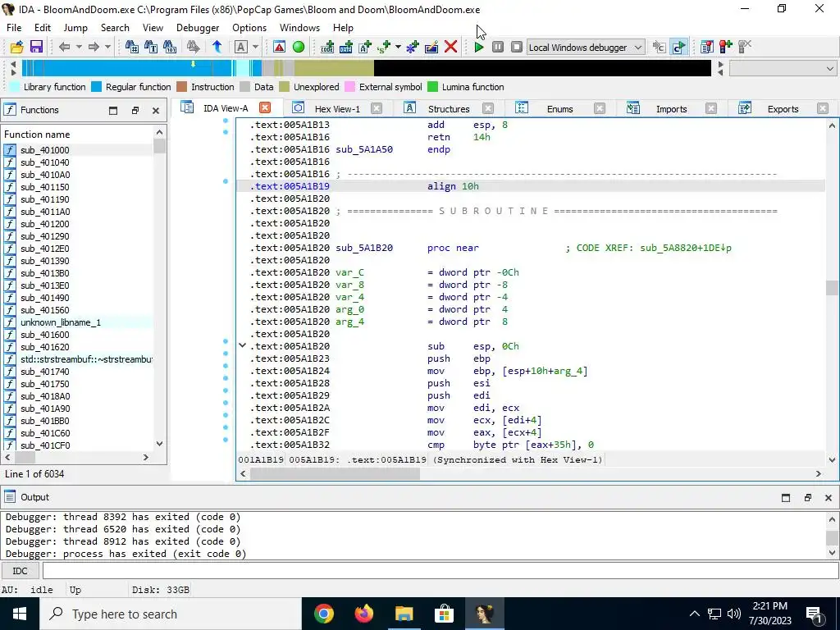The image size is (840, 630).
Task: Click the sub_5A8820+1DE code xref link
Action: (x=686, y=248)
